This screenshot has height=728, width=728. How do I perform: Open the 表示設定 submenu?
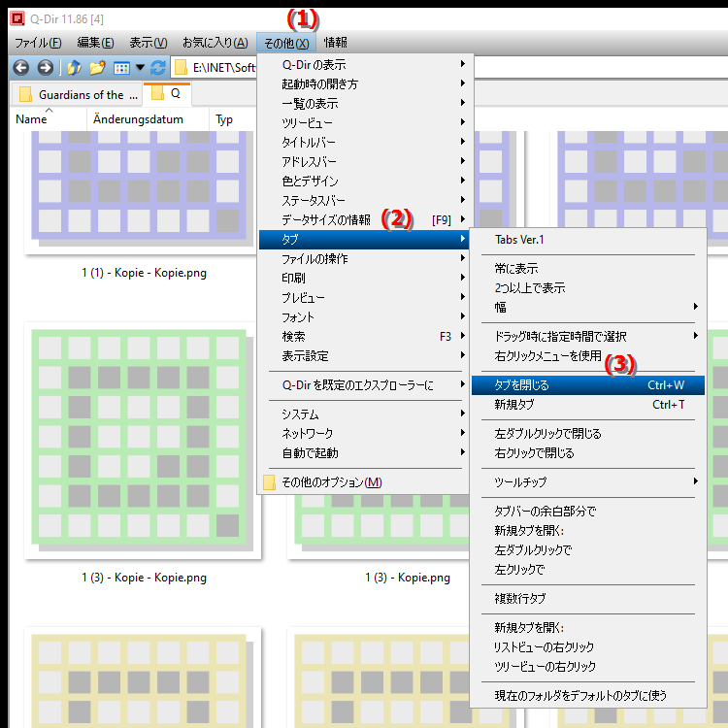point(364,356)
